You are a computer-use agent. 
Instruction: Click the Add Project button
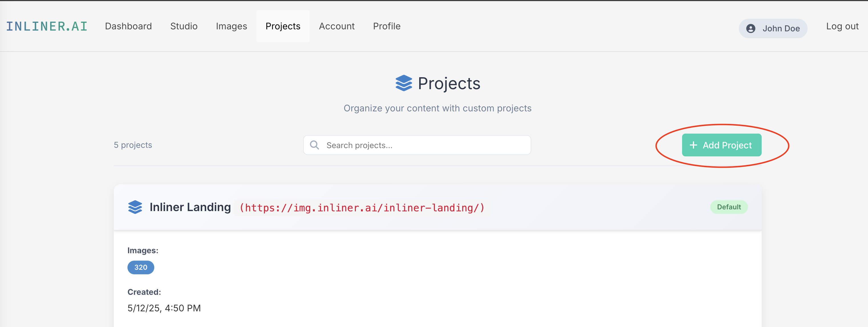click(x=721, y=145)
